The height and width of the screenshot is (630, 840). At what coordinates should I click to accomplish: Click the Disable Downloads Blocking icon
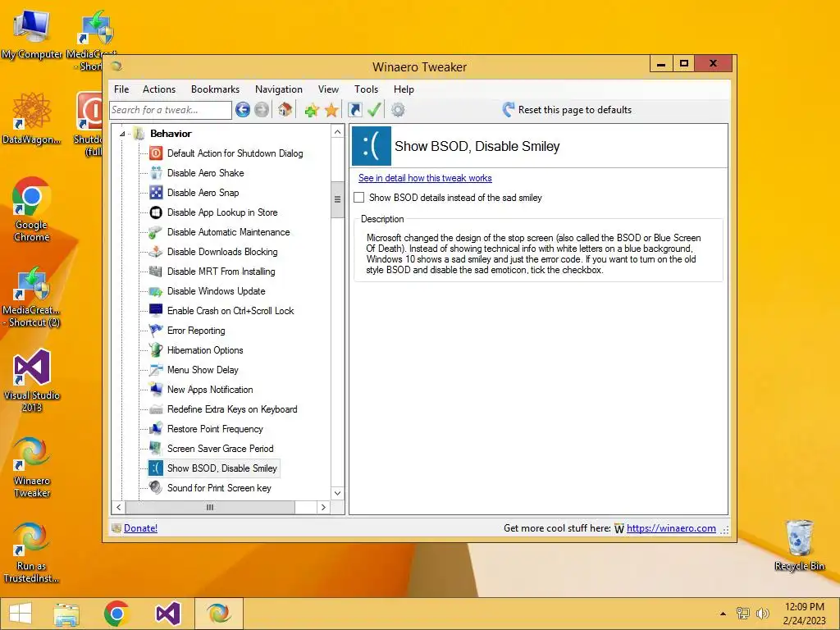[x=156, y=252]
